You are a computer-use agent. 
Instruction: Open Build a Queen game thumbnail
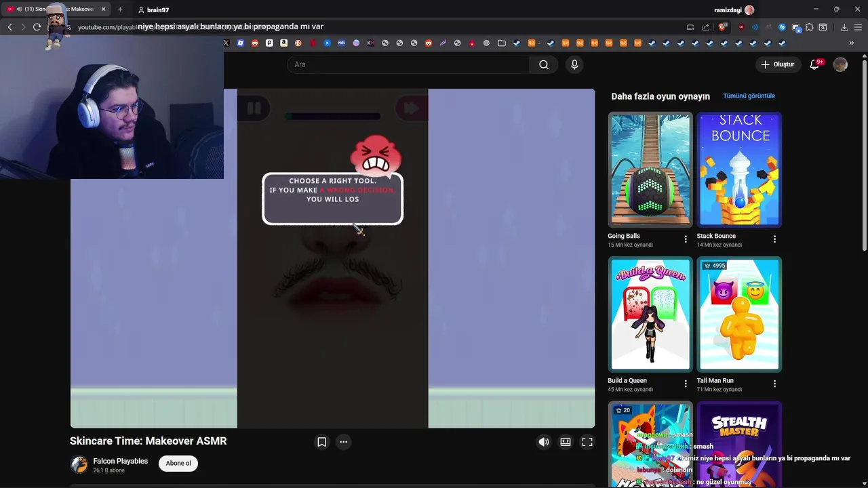[650, 314]
